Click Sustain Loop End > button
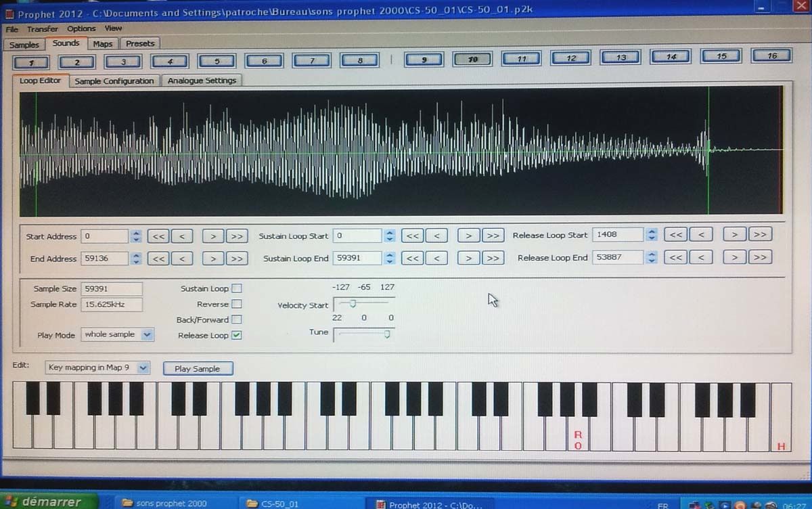The image size is (812, 509). pos(469,258)
